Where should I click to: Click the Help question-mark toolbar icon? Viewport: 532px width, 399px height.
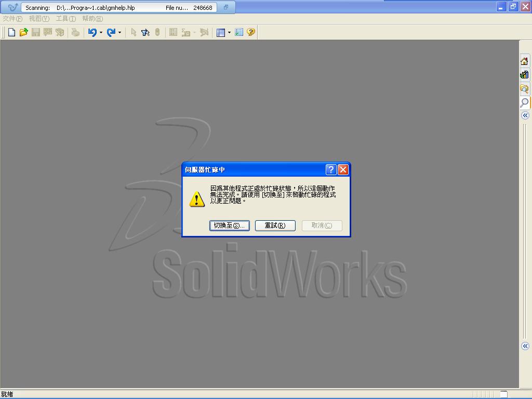coord(250,32)
